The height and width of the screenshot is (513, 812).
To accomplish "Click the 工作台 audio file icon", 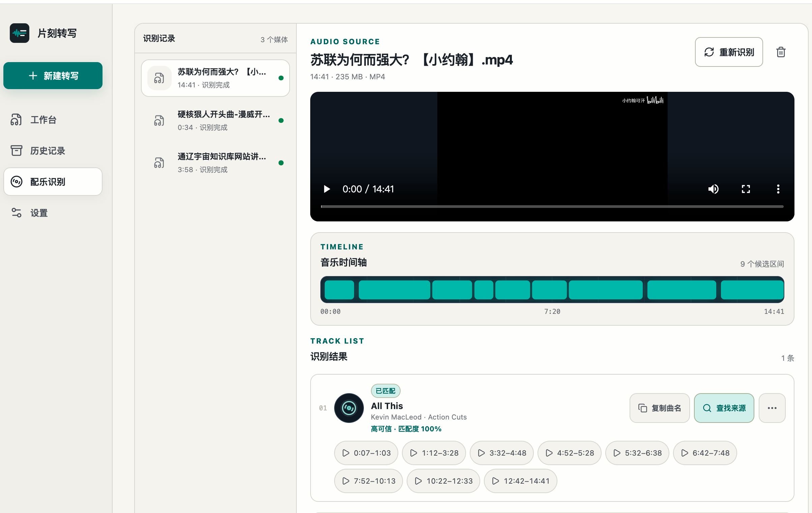I will [x=17, y=120].
